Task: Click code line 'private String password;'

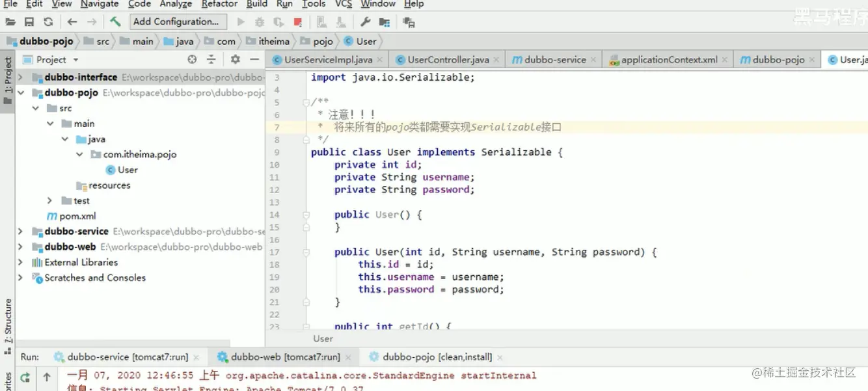Action: coord(405,189)
